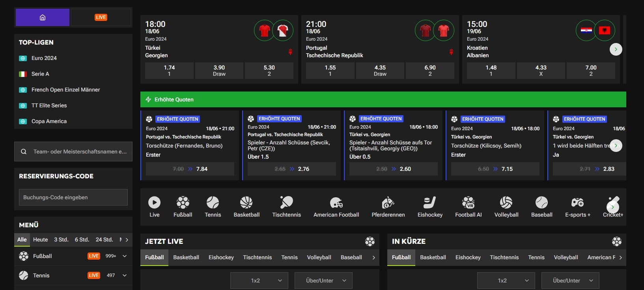Switch to Eishockey tab in Jetzt Live

click(221, 257)
